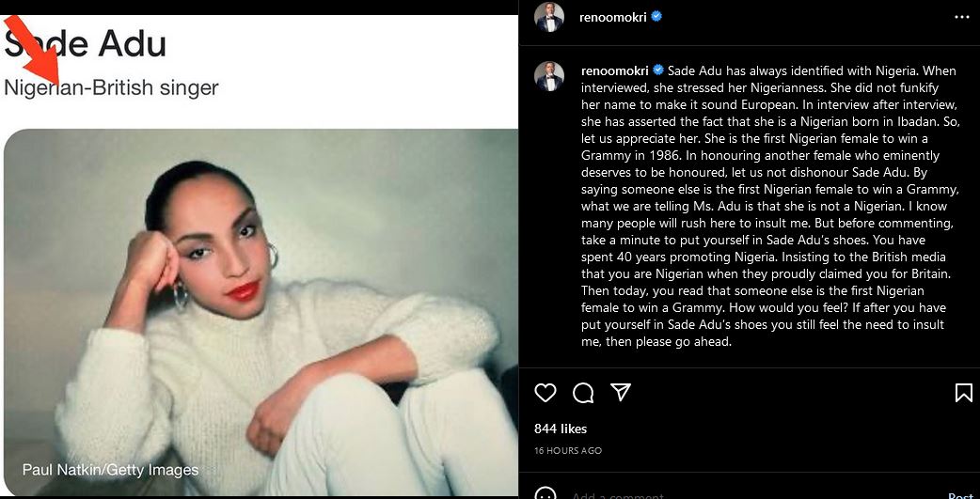Open the renoomokri username in the caption
This screenshot has width=980, height=499.
click(x=616, y=70)
